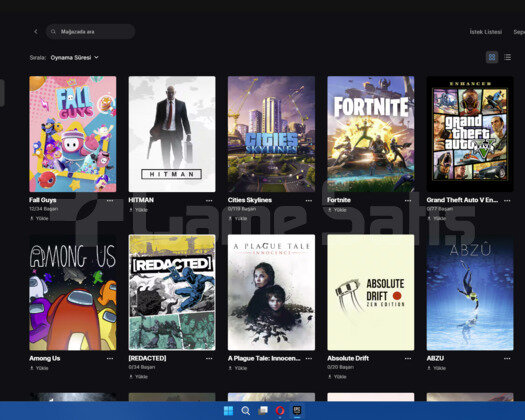The height and width of the screenshot is (420, 525).
Task: Open three-dot menu for HITMAN
Action: coord(209,201)
